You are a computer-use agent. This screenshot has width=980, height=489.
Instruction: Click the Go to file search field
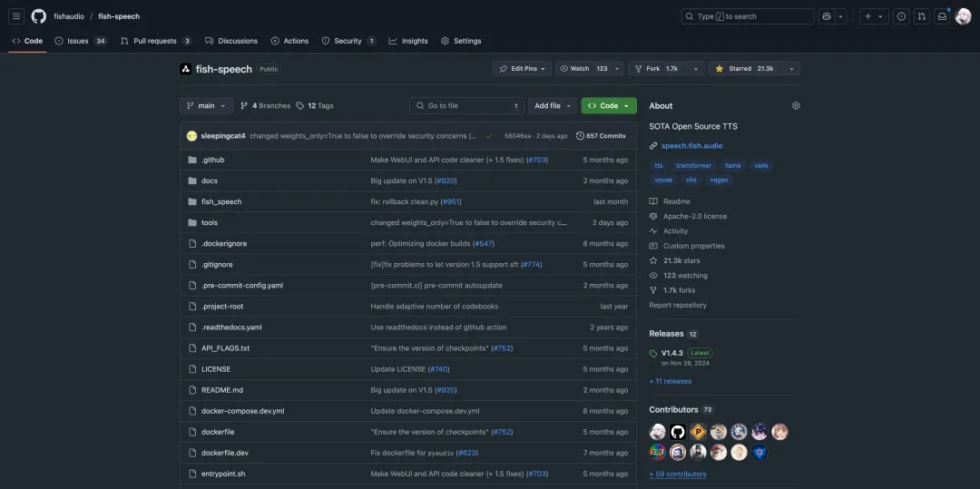point(466,106)
